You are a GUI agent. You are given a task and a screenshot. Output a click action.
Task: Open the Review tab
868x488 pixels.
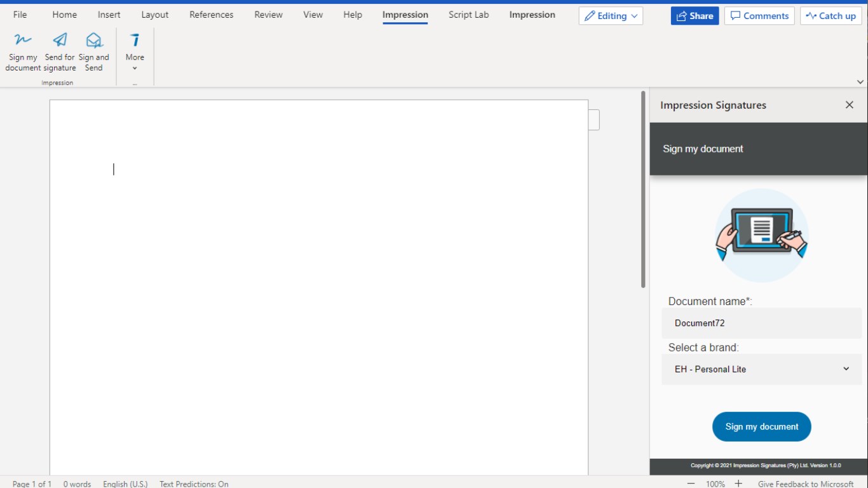coord(268,15)
